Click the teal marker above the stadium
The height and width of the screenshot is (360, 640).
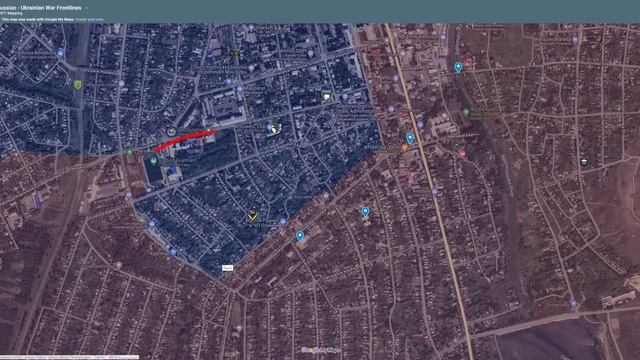click(x=153, y=161)
